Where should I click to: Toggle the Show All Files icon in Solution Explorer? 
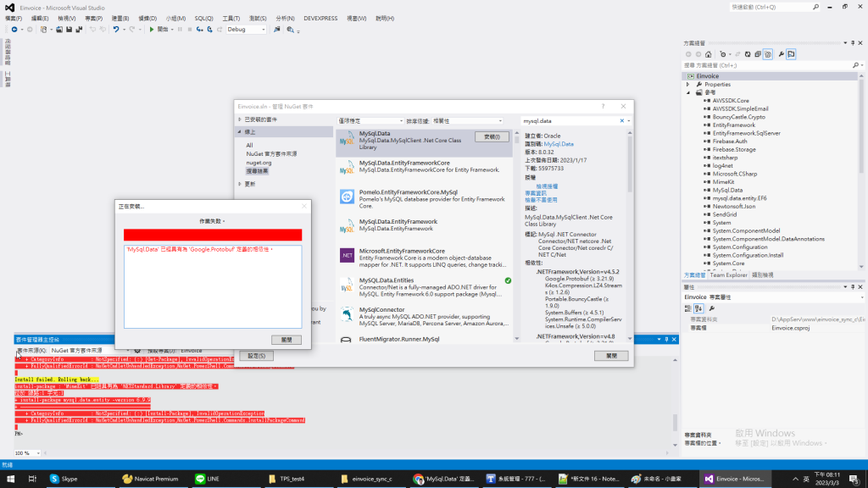click(x=768, y=54)
